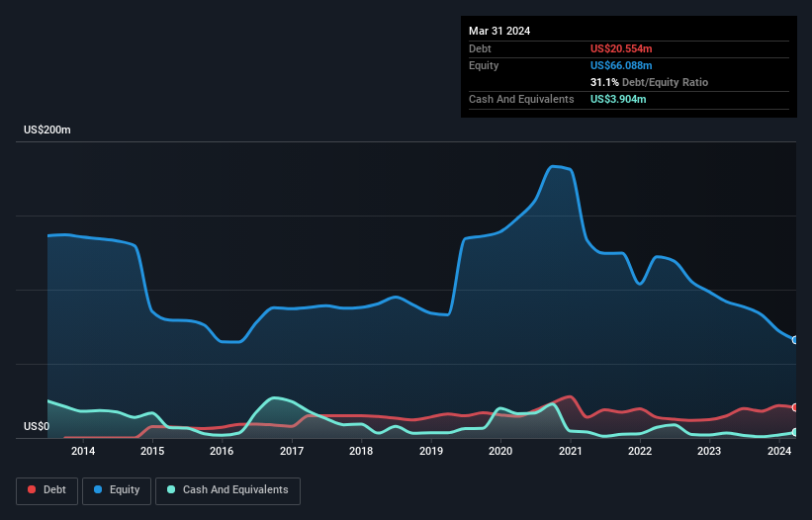Click the Mar 31 2024 tooltip date
Screen dimensions: 812x520
[x=499, y=31]
